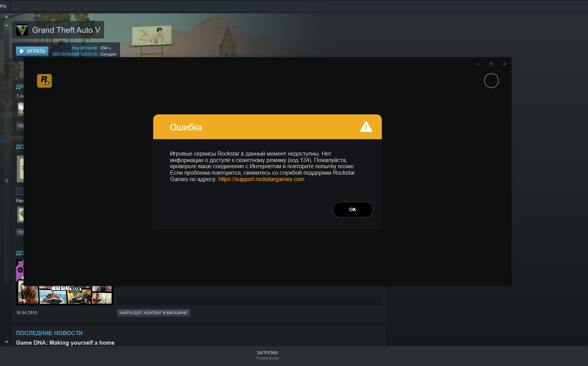Click the Сегодня last-launch value

pyautogui.click(x=108, y=54)
